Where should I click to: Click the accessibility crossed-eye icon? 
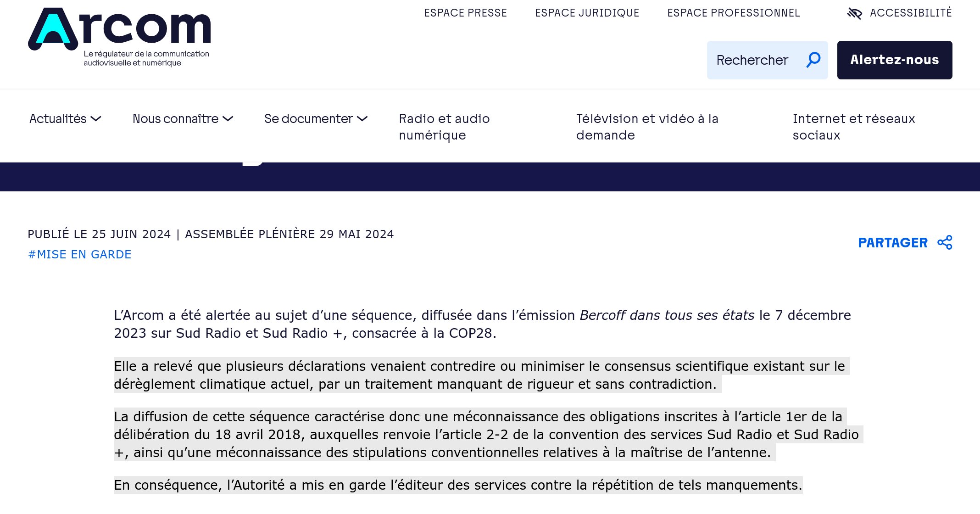point(854,13)
